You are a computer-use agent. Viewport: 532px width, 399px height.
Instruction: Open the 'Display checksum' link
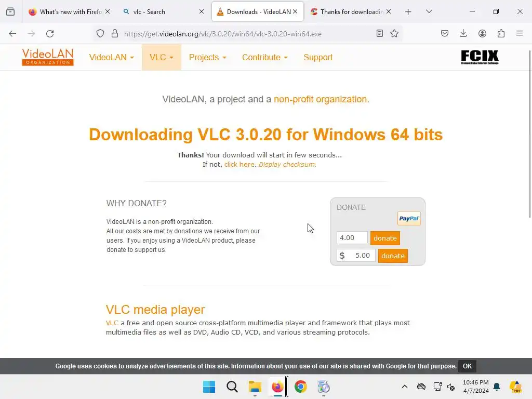pos(287,165)
